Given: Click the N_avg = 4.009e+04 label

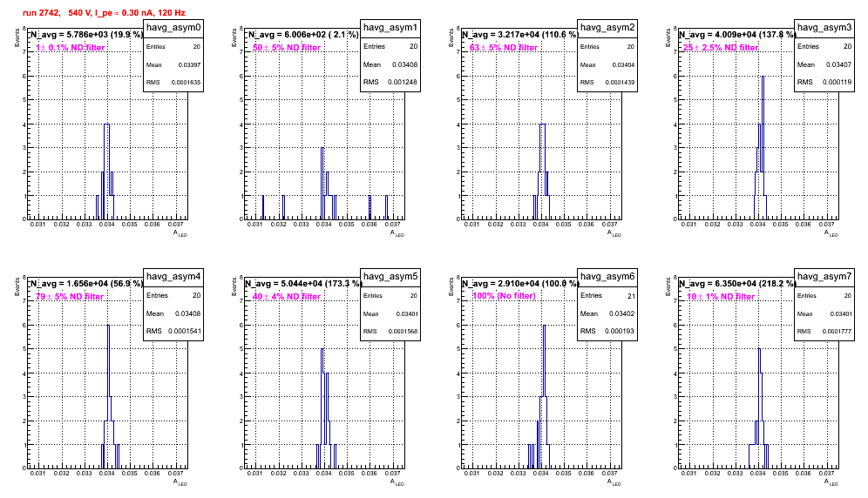Looking at the screenshot, I should click(737, 35).
